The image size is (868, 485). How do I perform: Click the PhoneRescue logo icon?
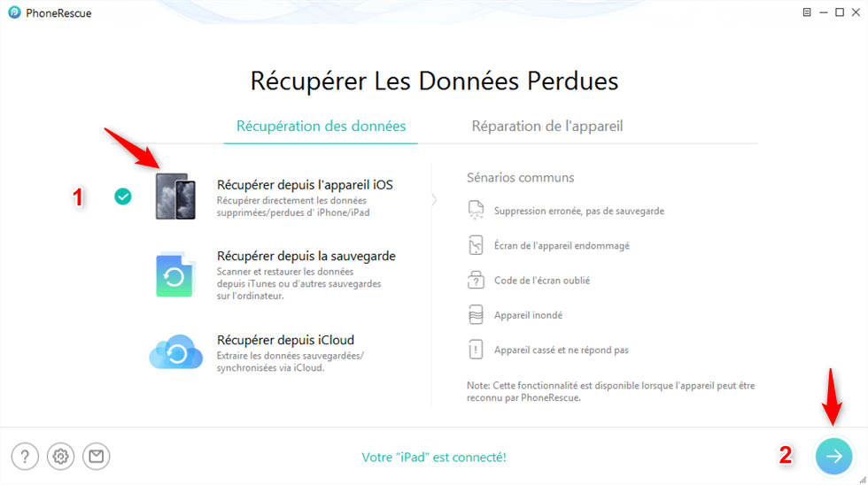tap(14, 12)
